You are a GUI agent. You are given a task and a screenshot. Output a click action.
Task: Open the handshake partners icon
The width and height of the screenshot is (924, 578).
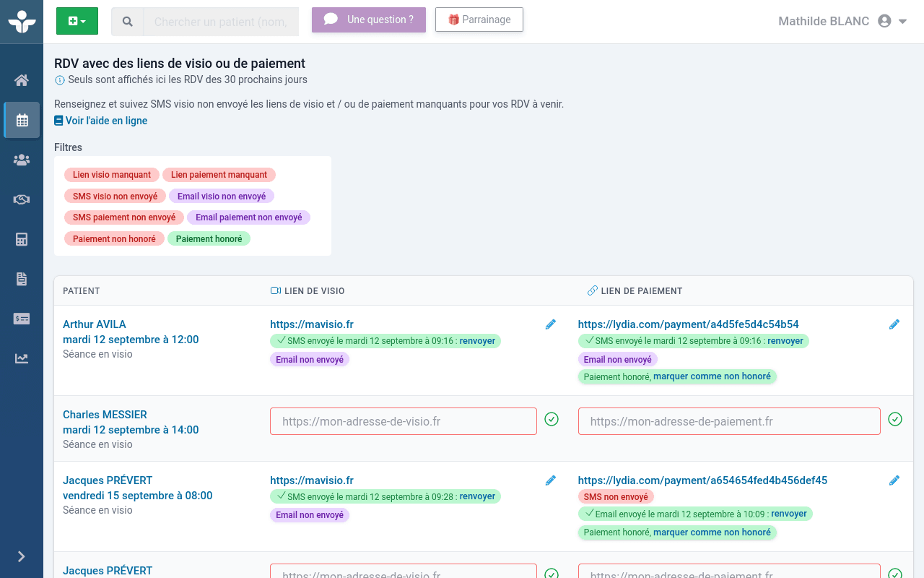(x=22, y=199)
